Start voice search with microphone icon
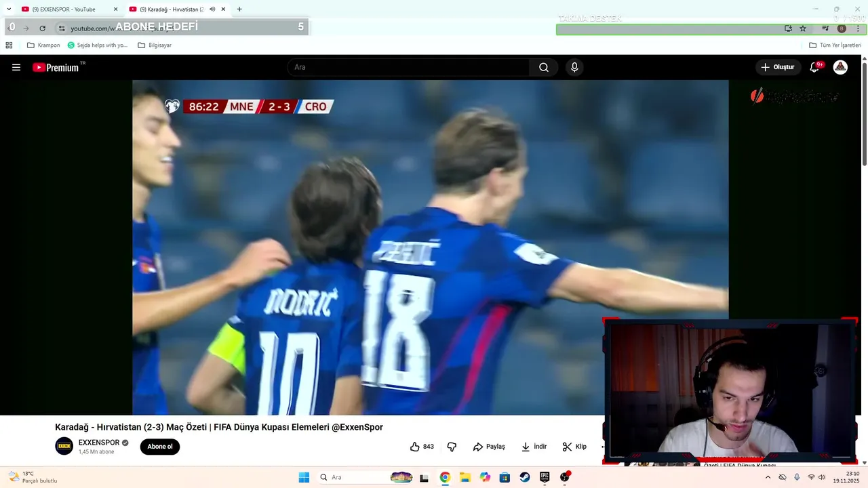 [x=574, y=67]
